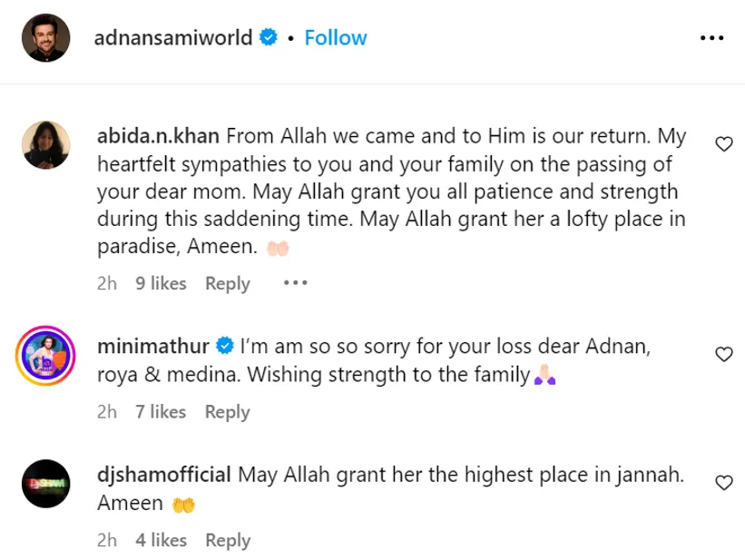The image size is (745, 560).
Task: Open djshamofficial username link
Action: 164,475
